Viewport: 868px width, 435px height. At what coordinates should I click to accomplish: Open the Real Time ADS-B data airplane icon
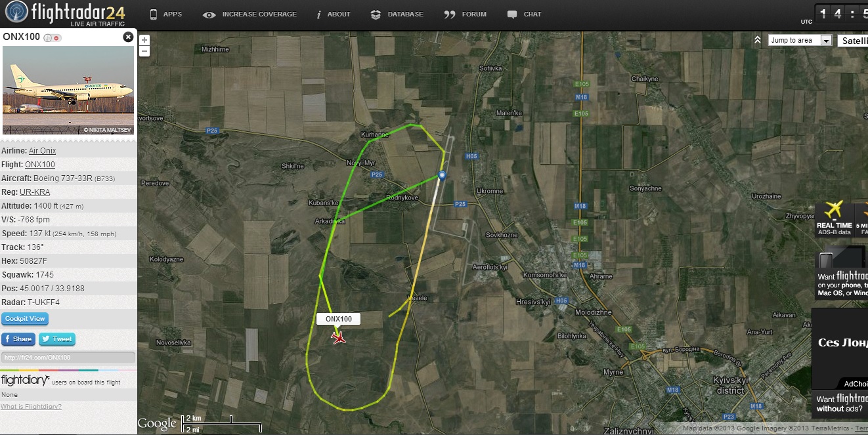833,210
